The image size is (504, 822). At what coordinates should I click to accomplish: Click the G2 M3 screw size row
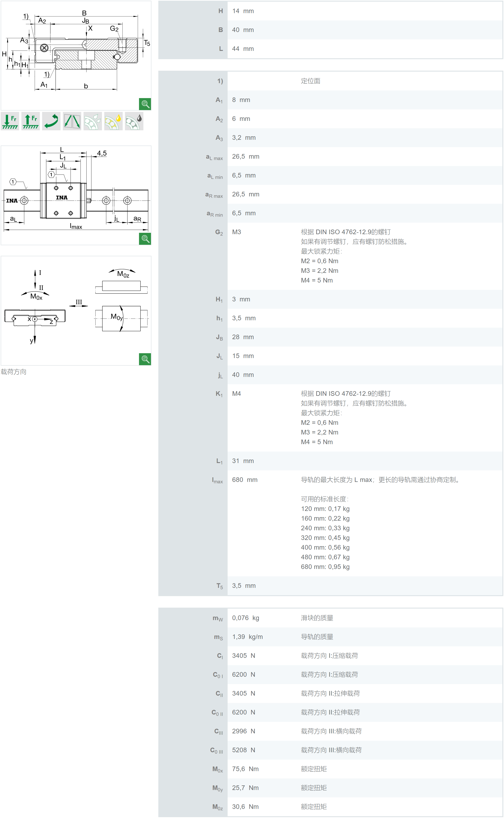tap(236, 232)
